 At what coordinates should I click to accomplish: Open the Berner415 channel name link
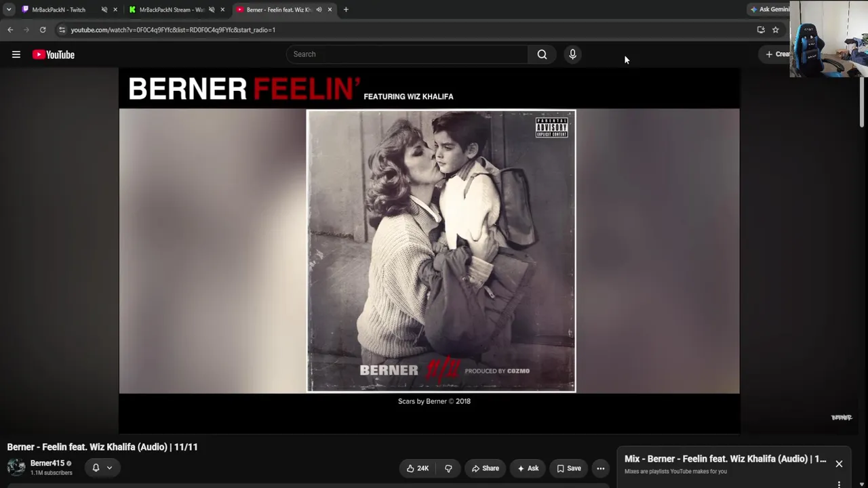[47, 464]
